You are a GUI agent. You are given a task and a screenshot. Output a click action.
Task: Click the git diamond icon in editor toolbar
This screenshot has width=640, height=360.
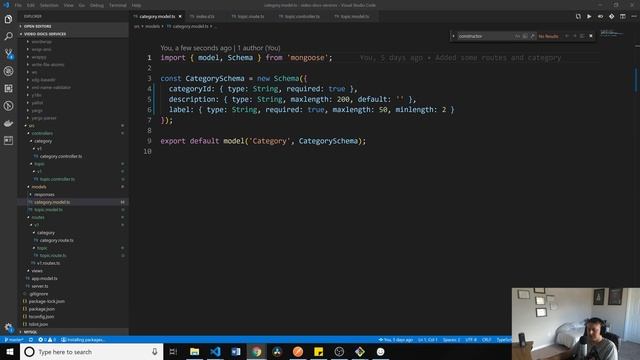[x=611, y=16]
